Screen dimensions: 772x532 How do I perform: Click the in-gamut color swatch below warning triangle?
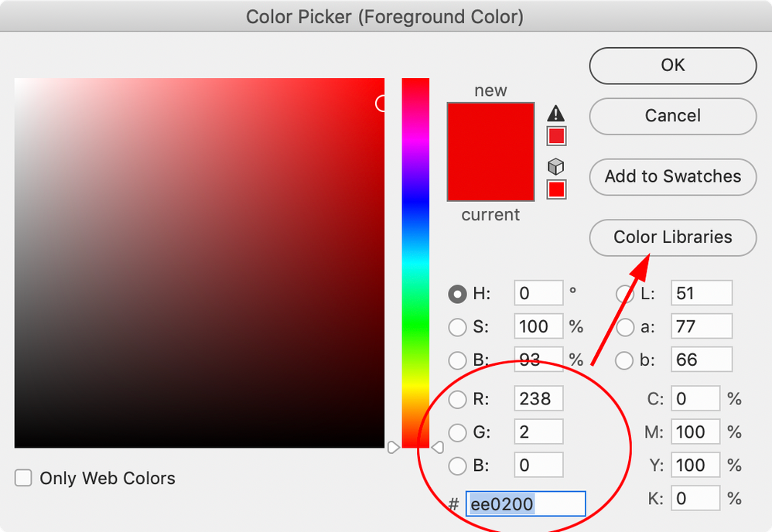point(555,137)
